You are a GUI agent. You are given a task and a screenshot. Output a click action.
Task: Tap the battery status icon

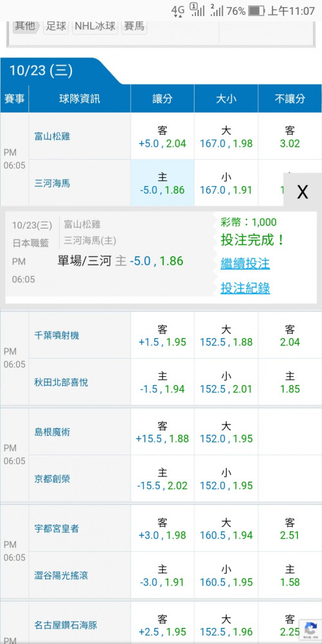pos(256,11)
